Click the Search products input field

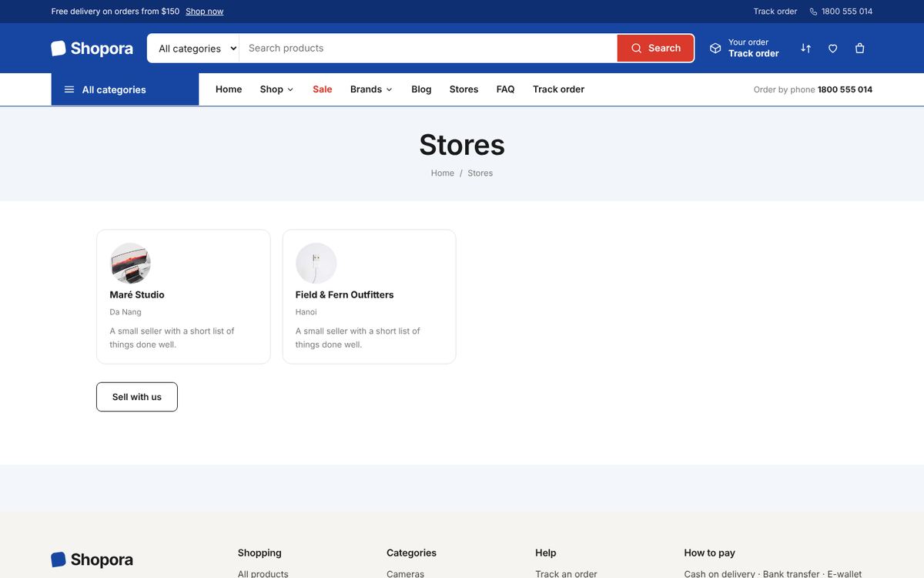pos(428,48)
